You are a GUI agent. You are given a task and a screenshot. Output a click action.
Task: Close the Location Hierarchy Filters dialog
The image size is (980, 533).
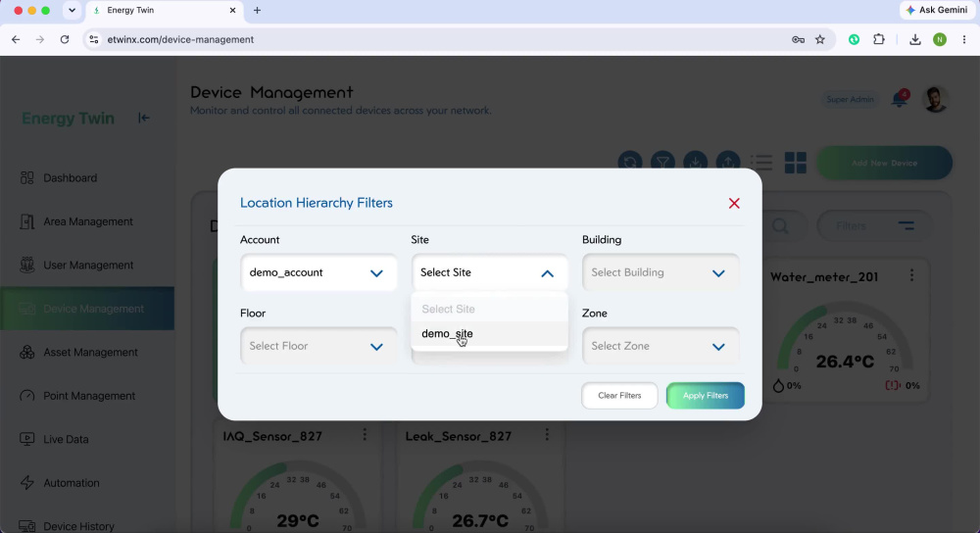coord(734,203)
